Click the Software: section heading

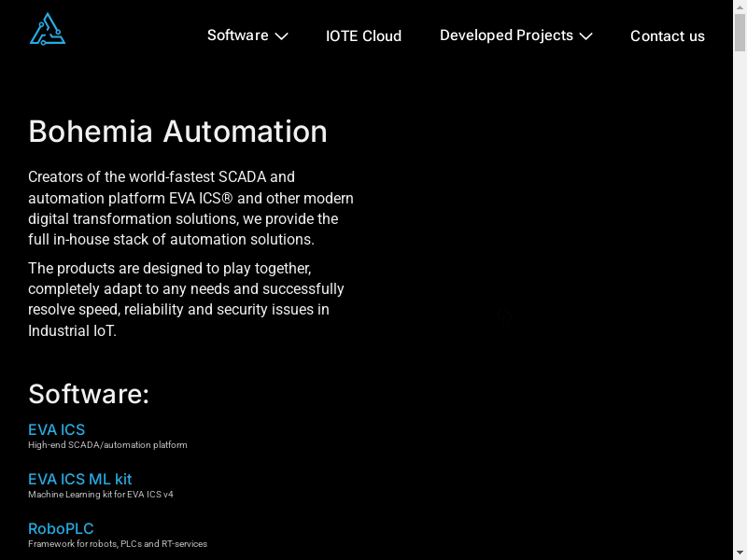click(x=89, y=394)
